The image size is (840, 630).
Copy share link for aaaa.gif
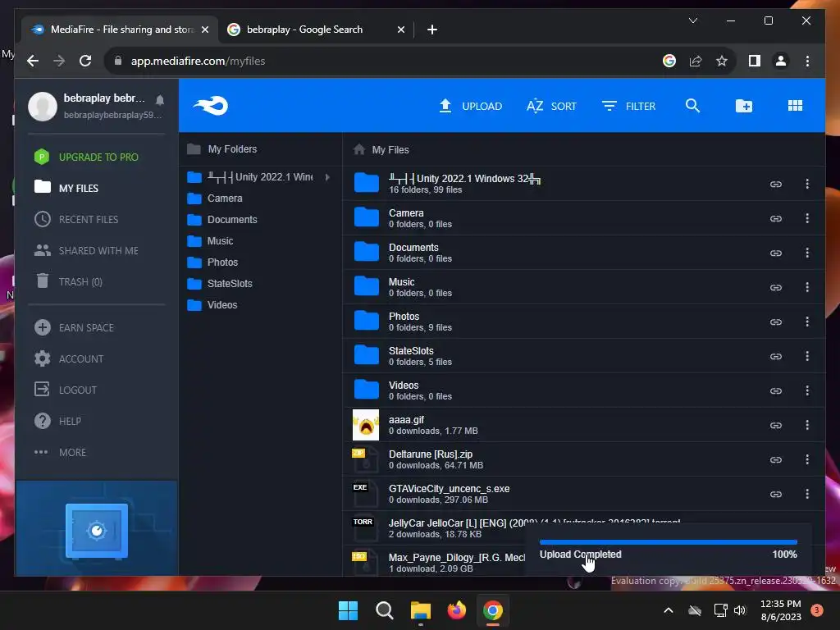click(776, 425)
